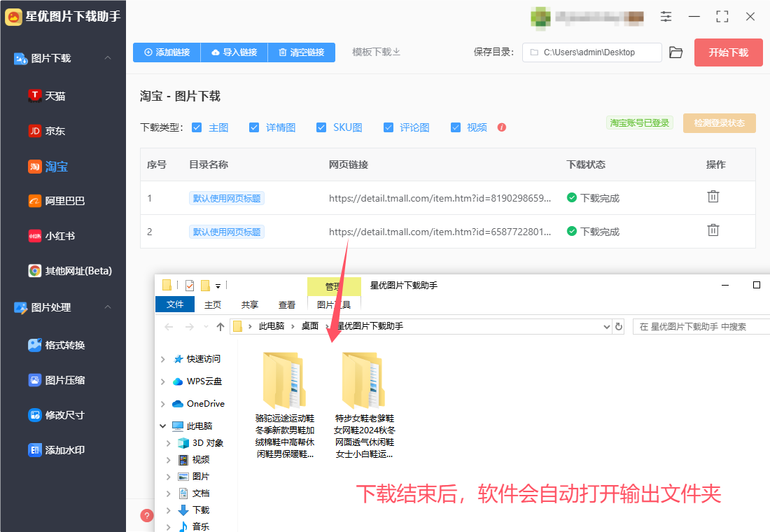Viewport: 770px width, 532px height.
Task: Click the red help question mark icon
Action: click(x=147, y=515)
